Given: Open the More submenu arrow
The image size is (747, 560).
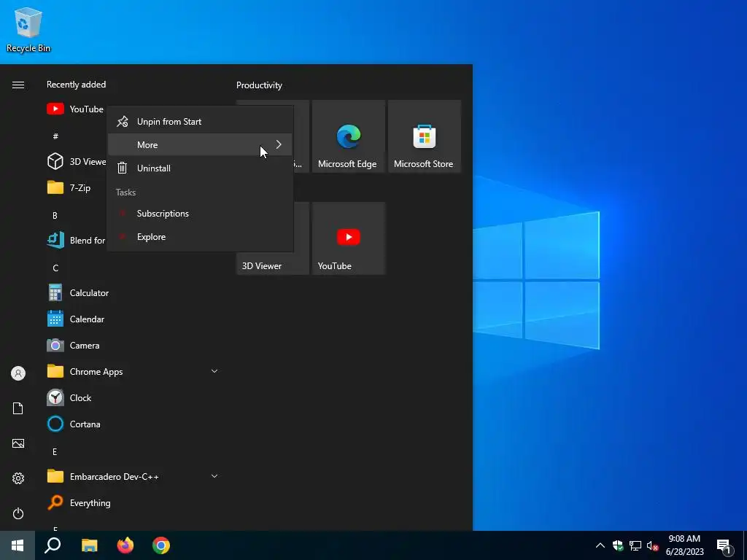Looking at the screenshot, I should tap(279, 144).
